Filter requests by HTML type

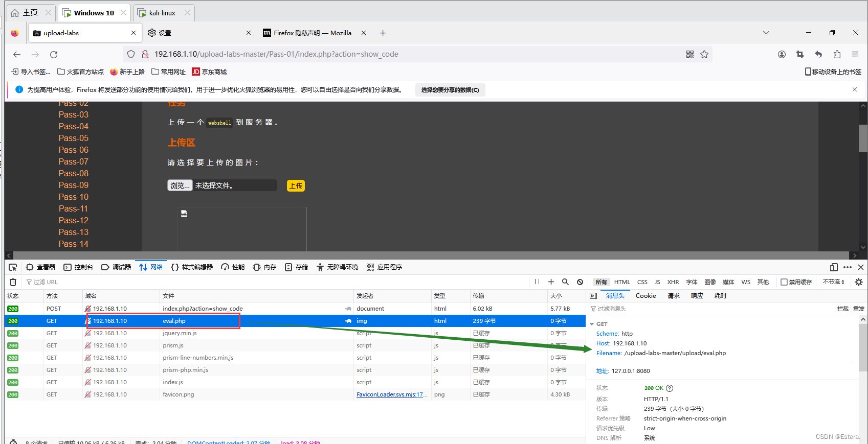pyautogui.click(x=622, y=282)
